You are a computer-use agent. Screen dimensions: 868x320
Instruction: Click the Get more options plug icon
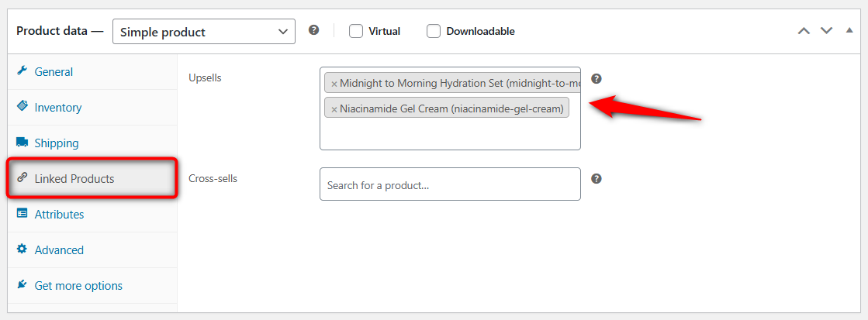[22, 285]
